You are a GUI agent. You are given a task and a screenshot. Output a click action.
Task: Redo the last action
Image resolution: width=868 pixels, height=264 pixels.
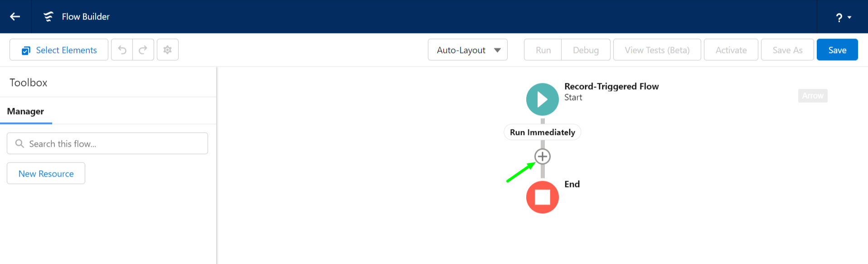pos(143,50)
